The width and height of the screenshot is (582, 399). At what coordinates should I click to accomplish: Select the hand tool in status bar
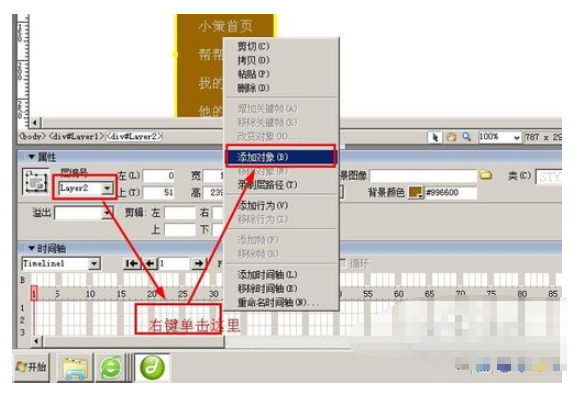(451, 137)
